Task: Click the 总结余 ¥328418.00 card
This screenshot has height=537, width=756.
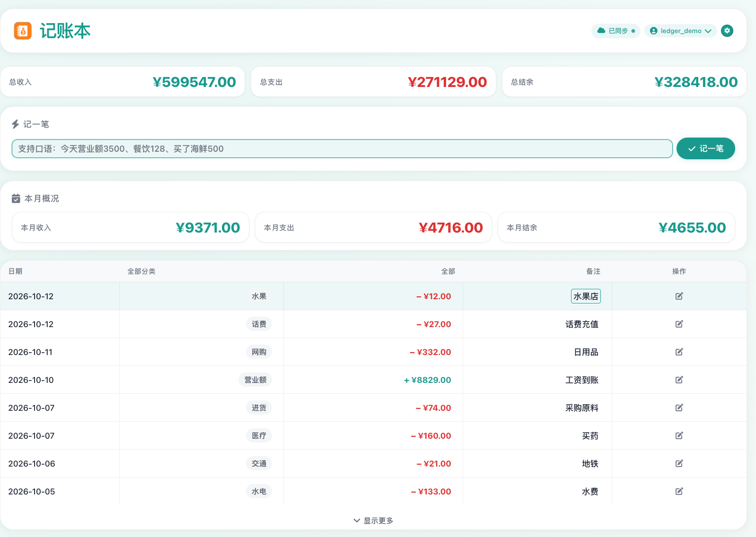Action: pyautogui.click(x=624, y=82)
